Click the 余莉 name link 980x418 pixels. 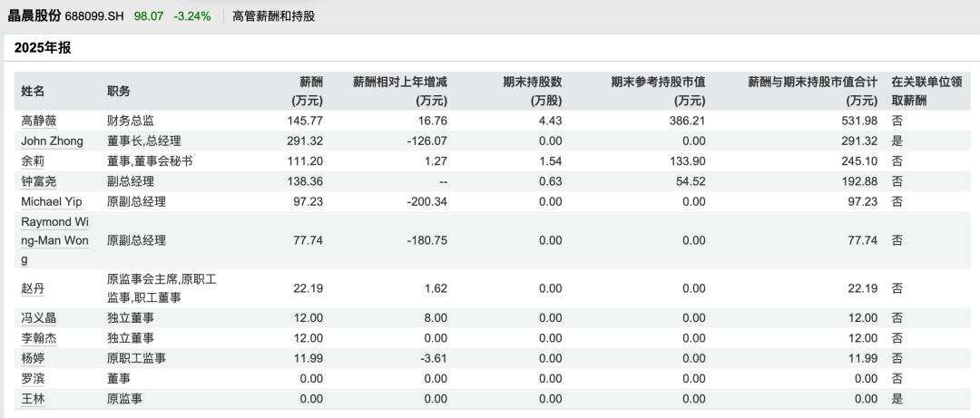pyautogui.click(x=33, y=161)
